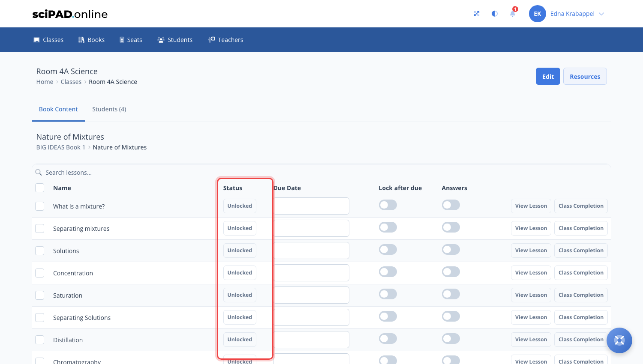Click the search magnifier icon

tap(39, 173)
